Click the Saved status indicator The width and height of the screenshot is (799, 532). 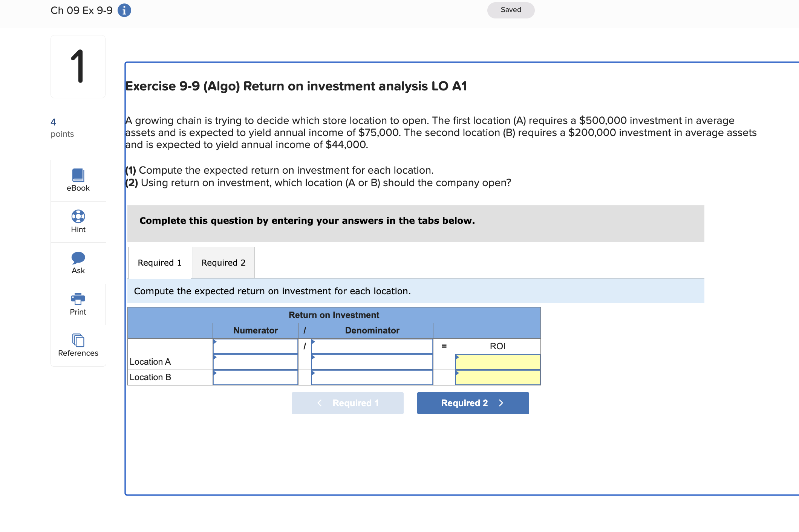pos(510,10)
